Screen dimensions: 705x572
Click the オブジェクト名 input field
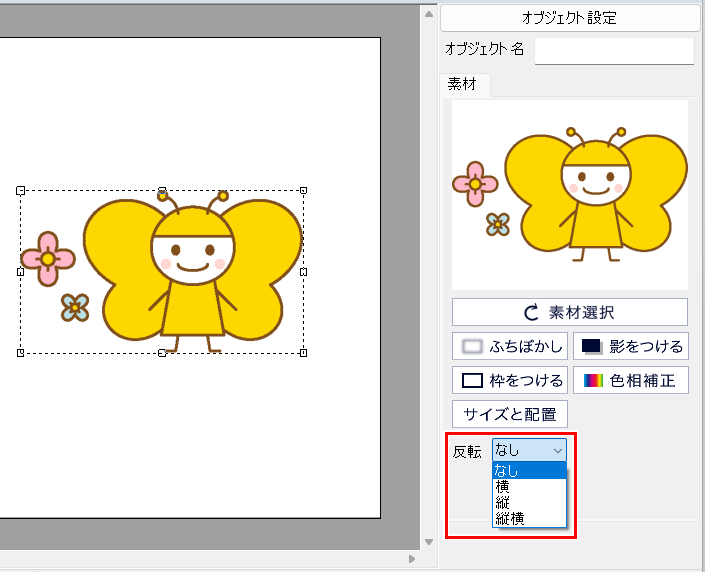[614, 51]
